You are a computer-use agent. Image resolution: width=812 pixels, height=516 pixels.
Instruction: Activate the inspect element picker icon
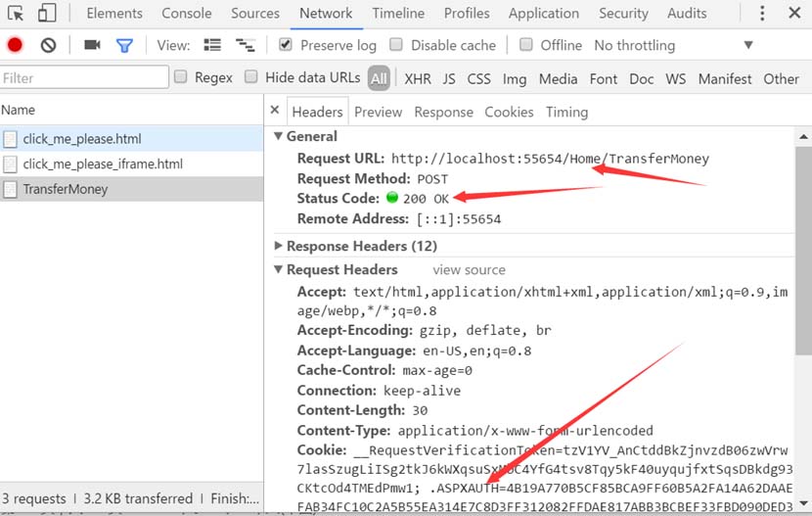pos(16,13)
